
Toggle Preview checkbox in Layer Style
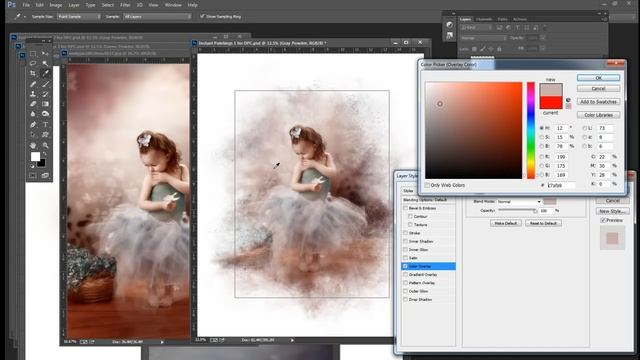click(603, 220)
